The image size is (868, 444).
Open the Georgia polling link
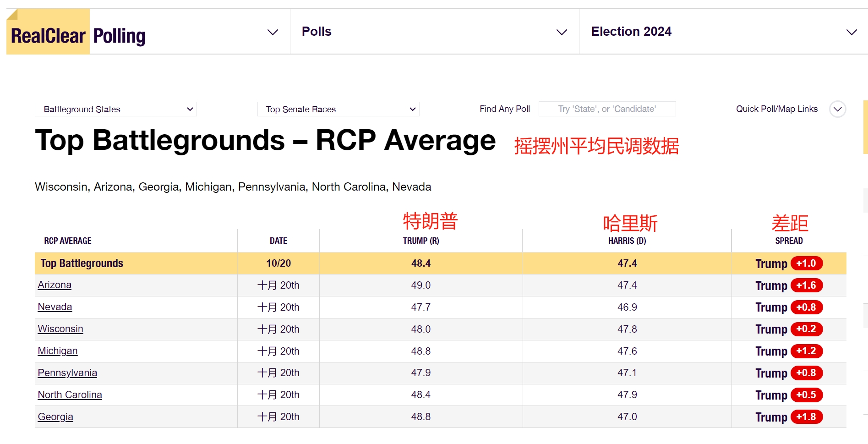point(55,417)
